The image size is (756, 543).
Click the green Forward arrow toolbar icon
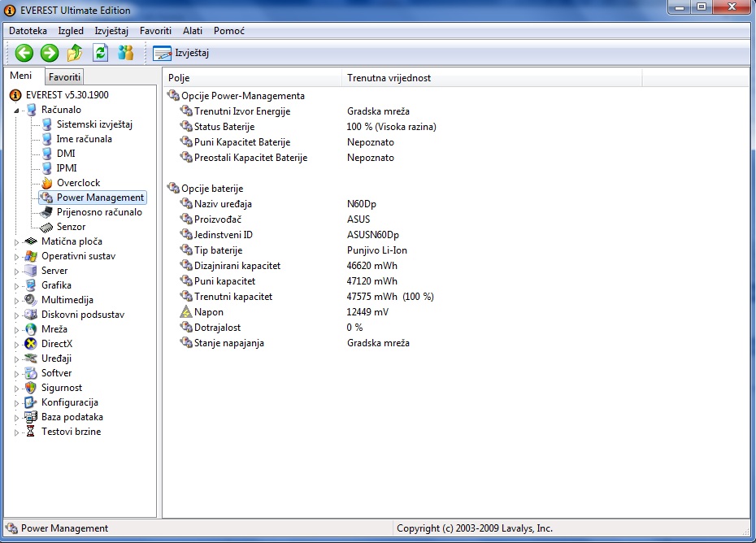50,54
